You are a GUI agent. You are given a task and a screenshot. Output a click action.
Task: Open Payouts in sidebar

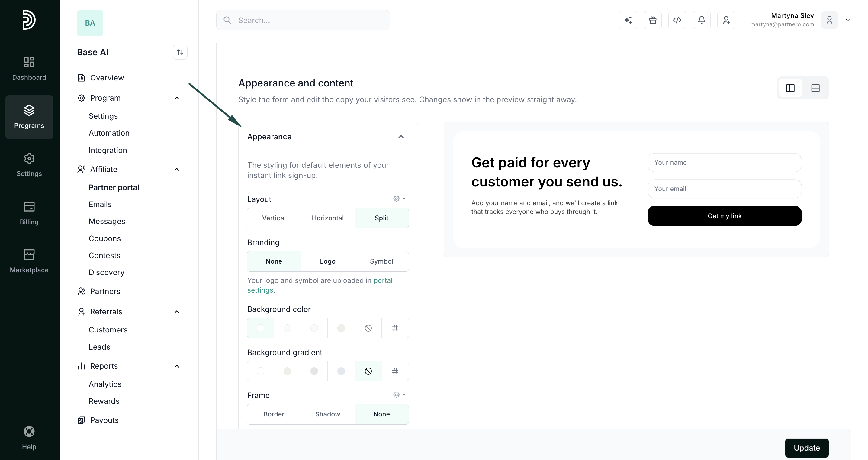click(98, 420)
